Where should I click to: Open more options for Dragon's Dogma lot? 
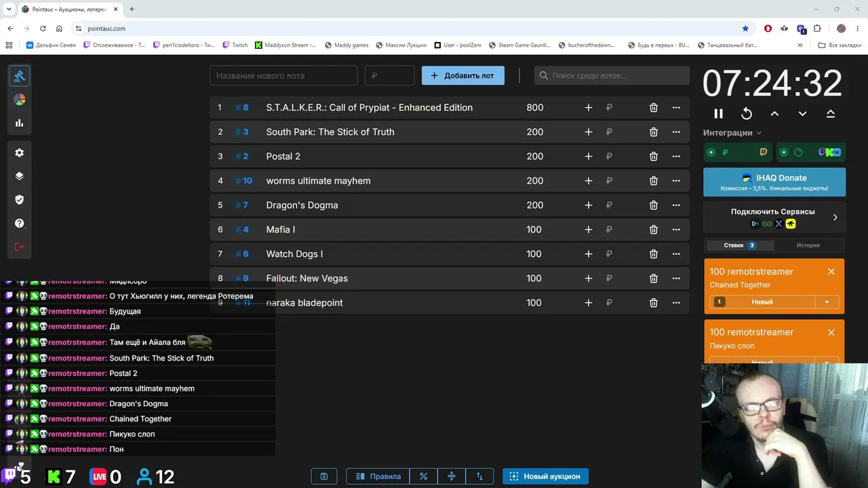click(x=676, y=205)
